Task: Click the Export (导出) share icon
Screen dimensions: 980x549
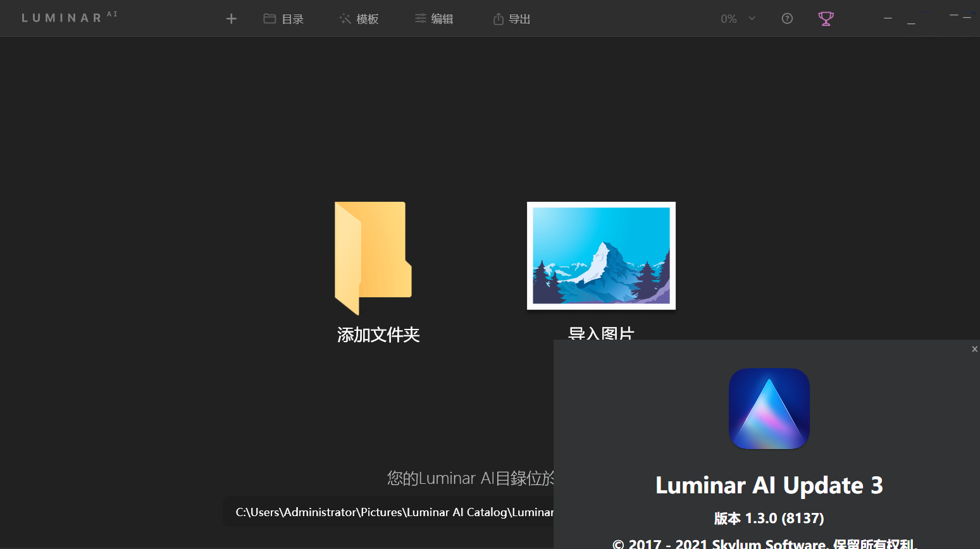Action: pyautogui.click(x=497, y=18)
